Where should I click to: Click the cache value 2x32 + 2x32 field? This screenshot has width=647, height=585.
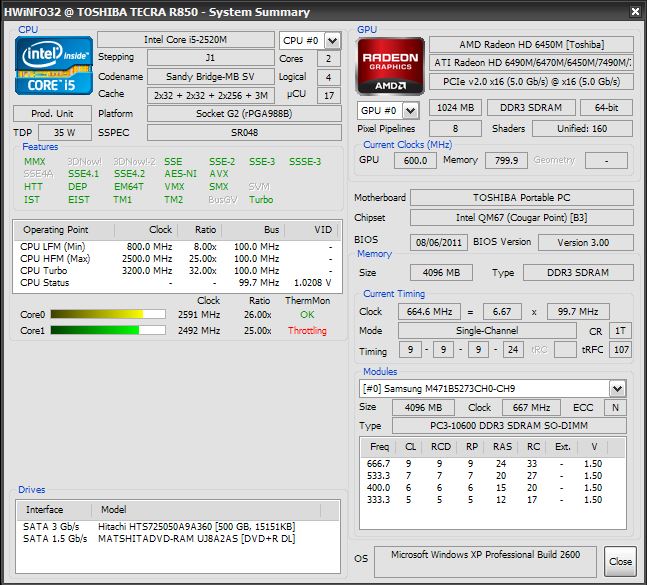tap(210, 95)
